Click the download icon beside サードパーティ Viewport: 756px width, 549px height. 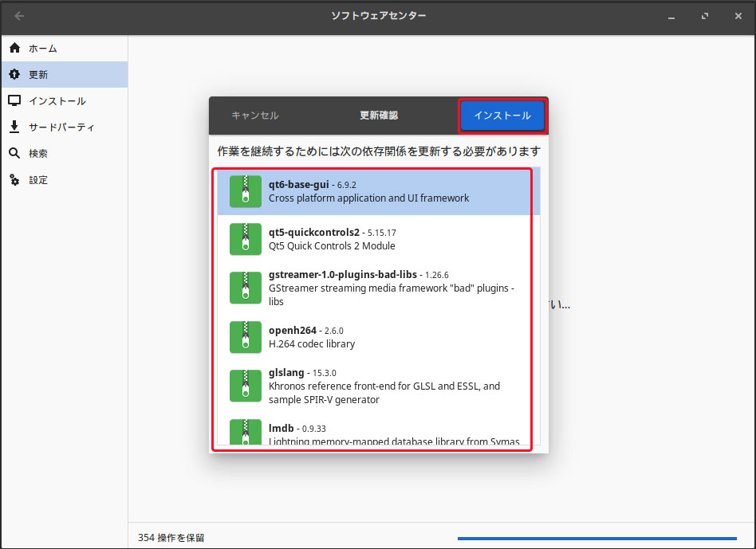[14, 127]
